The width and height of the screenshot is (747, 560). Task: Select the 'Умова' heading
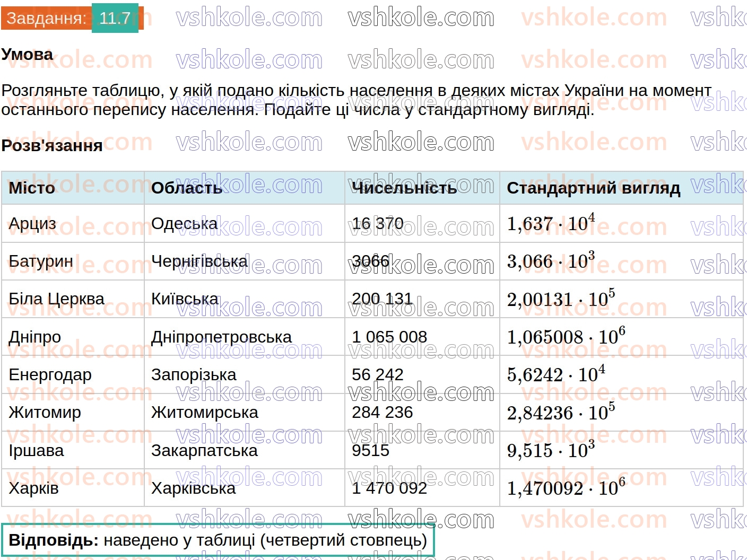click(x=27, y=54)
